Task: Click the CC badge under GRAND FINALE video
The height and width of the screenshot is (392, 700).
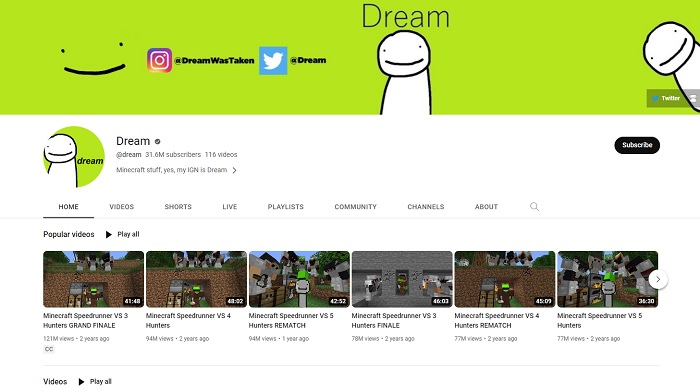Action: (49, 349)
